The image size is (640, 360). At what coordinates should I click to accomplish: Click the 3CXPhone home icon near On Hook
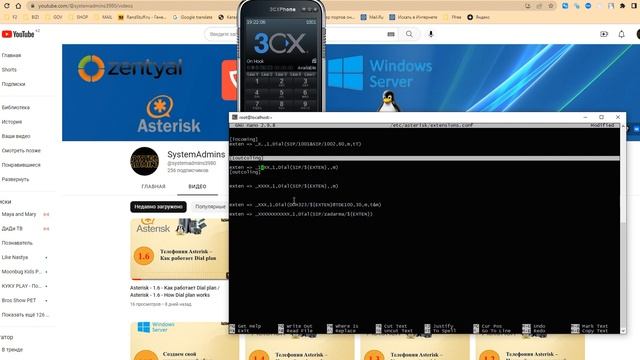pyautogui.click(x=314, y=61)
